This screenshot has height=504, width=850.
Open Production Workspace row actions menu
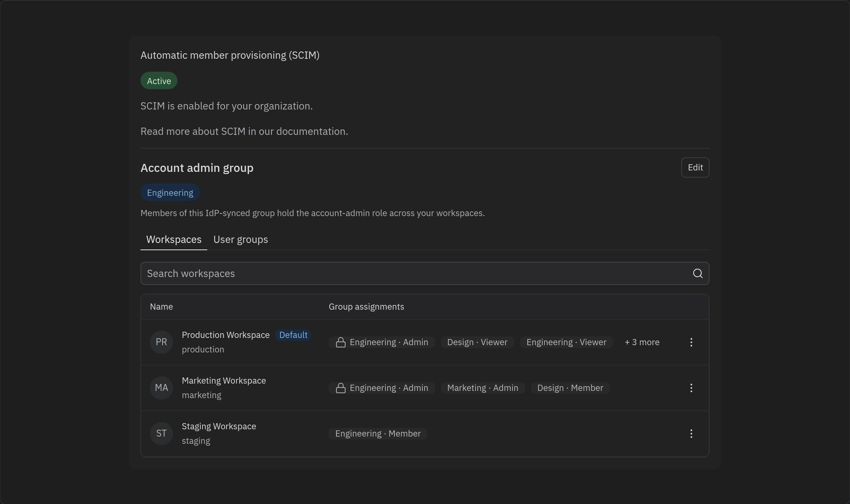pos(691,342)
